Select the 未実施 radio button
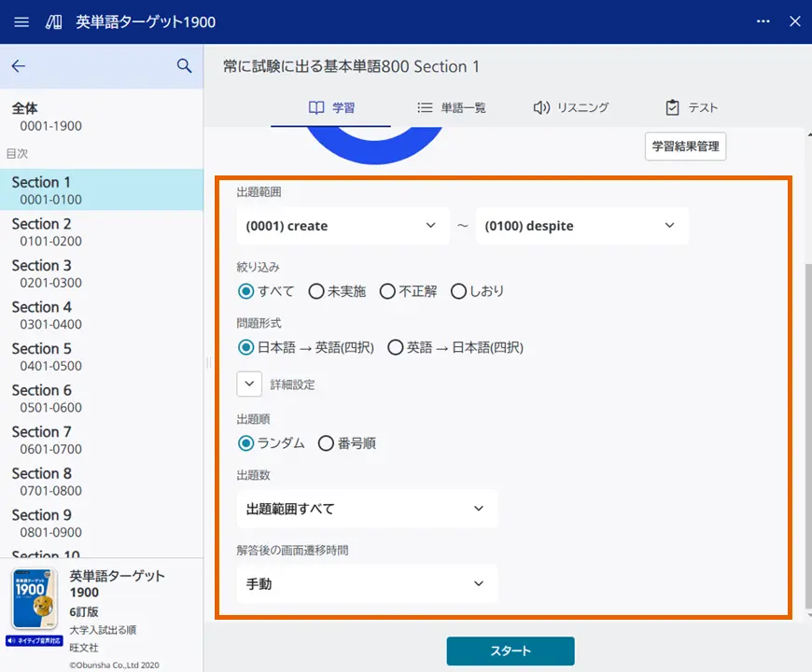The width and height of the screenshot is (812, 672). coord(318,290)
